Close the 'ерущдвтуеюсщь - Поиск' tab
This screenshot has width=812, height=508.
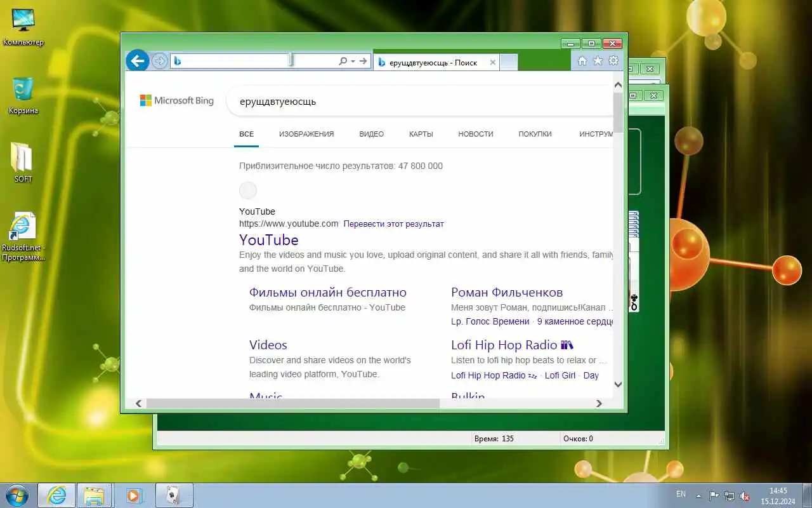[492, 62]
